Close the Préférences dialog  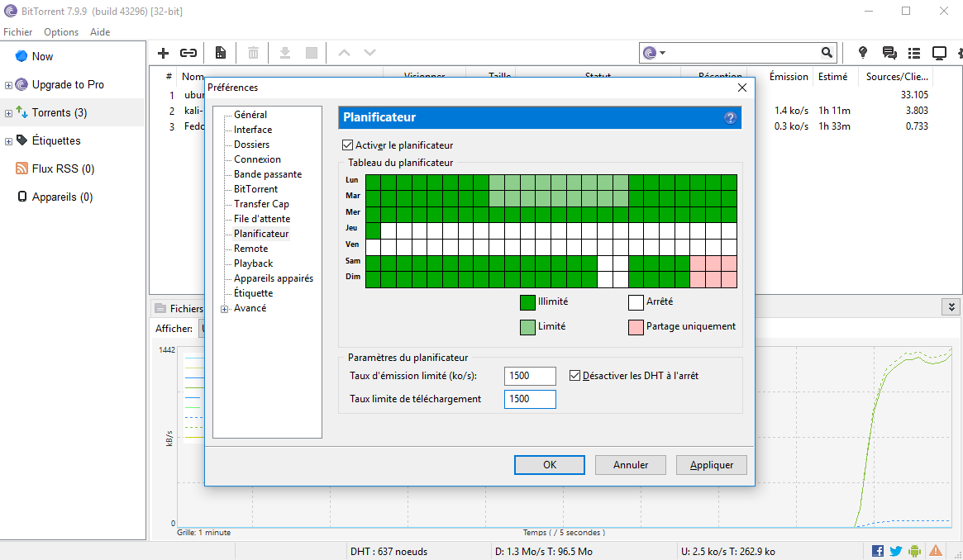(742, 88)
